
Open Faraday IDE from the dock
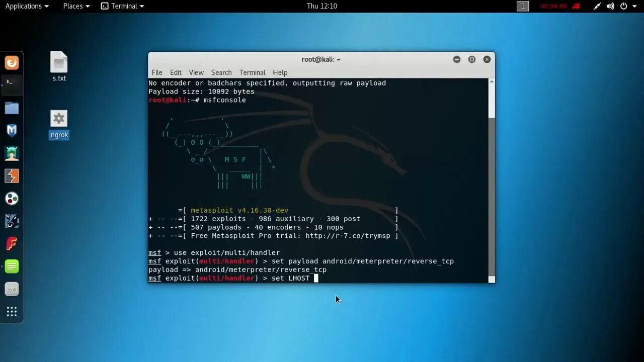coord(12,244)
